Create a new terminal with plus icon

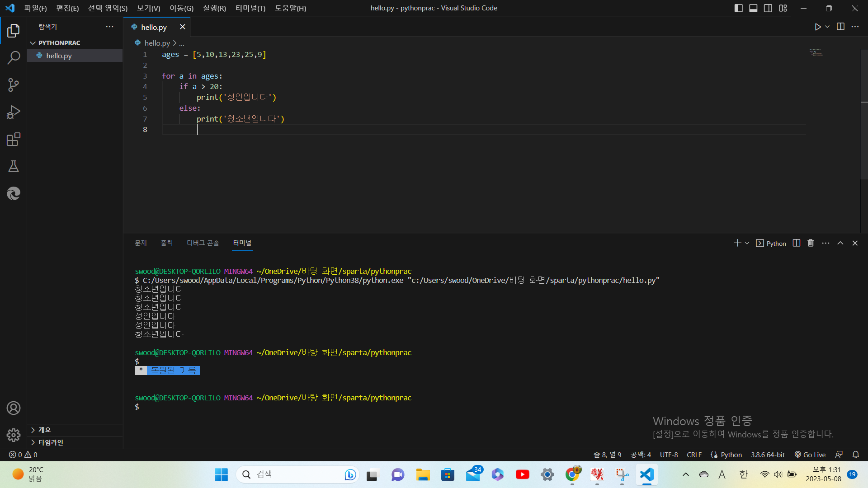pos(737,243)
